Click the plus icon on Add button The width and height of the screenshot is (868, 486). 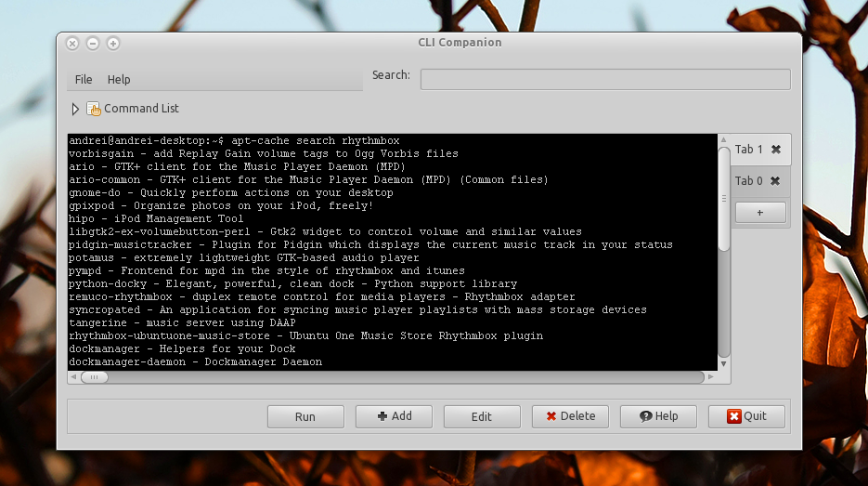point(382,416)
